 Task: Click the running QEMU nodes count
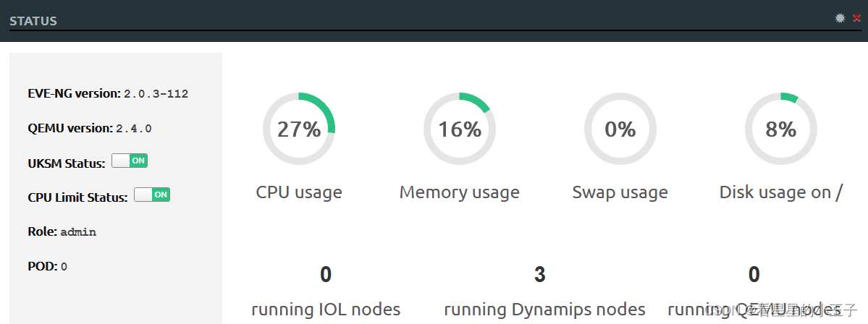(x=754, y=274)
